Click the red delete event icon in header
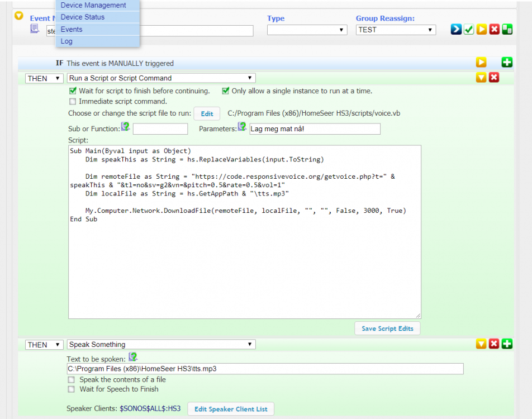The height and width of the screenshot is (419, 532). [494, 30]
